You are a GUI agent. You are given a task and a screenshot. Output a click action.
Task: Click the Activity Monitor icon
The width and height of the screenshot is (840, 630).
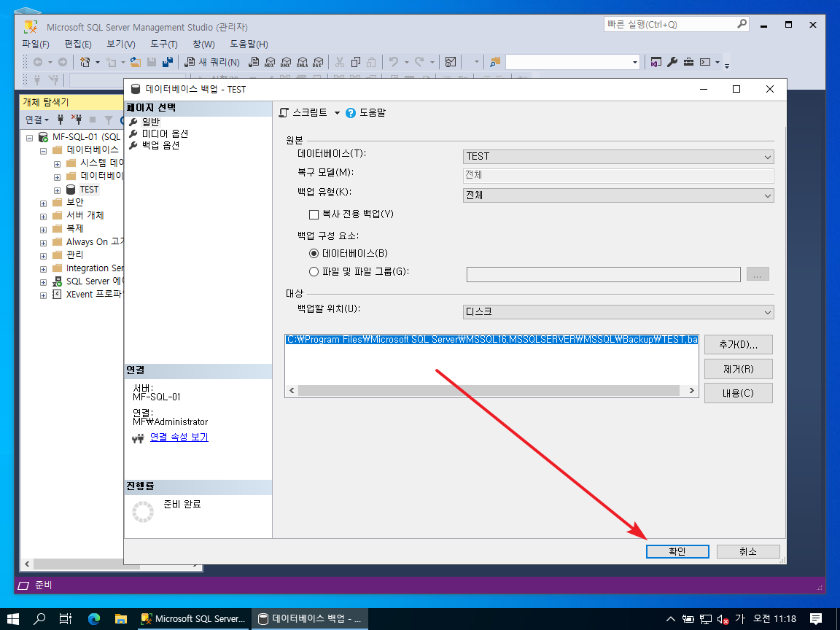click(451, 62)
